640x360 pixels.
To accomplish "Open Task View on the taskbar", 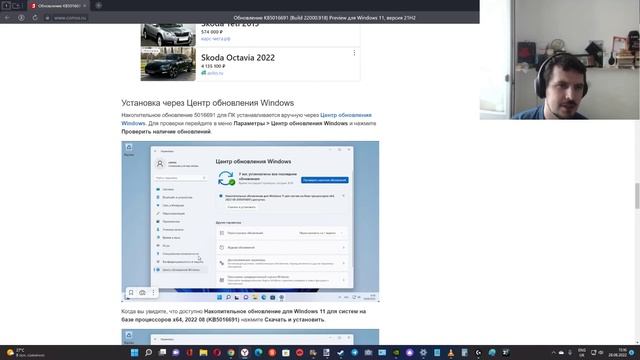I will pyautogui.click(x=162, y=353).
